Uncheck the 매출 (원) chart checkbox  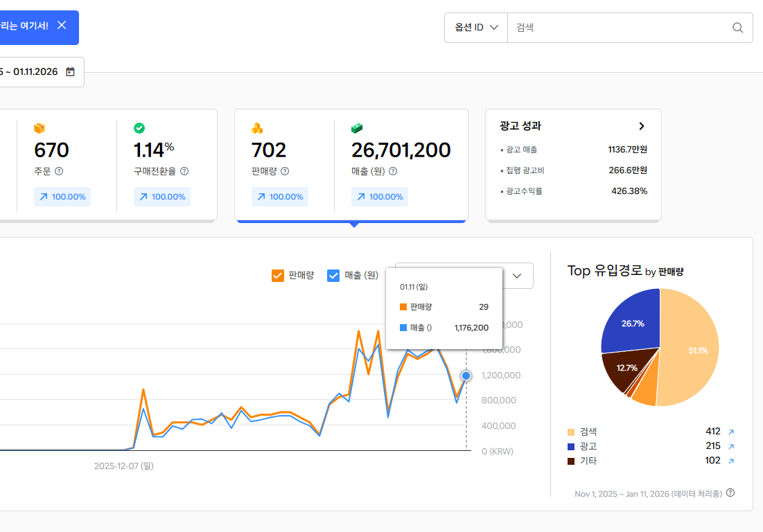click(333, 275)
